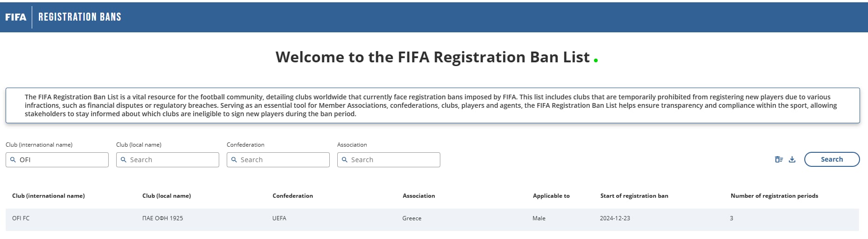Click the FIFA logo in header

point(15,17)
